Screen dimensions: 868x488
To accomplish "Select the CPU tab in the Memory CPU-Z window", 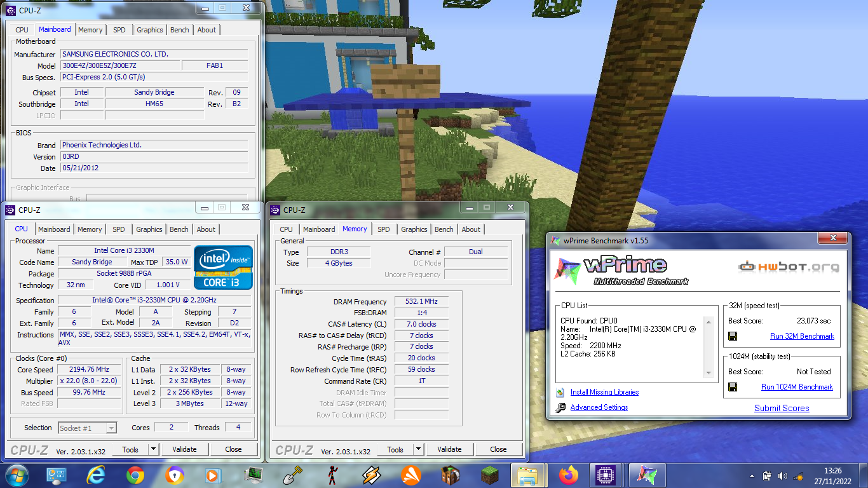I will click(x=287, y=229).
